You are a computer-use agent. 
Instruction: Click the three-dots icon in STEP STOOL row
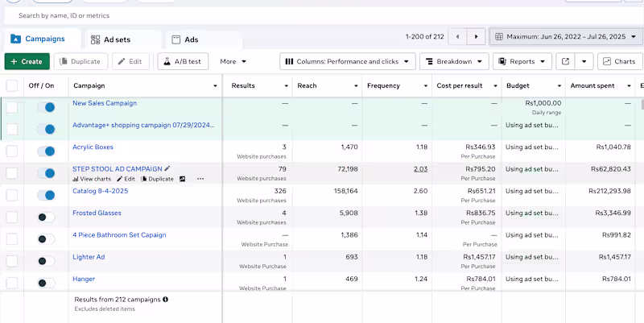pos(200,179)
